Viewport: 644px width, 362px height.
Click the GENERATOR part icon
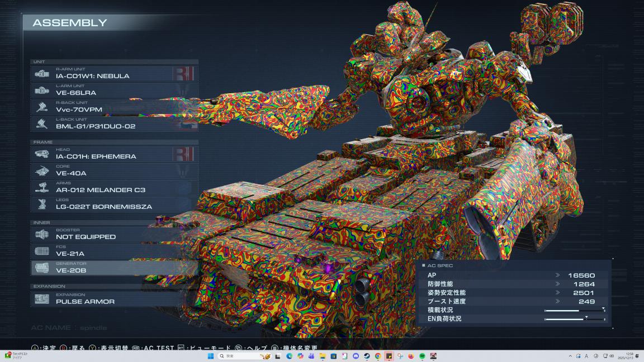point(42,268)
